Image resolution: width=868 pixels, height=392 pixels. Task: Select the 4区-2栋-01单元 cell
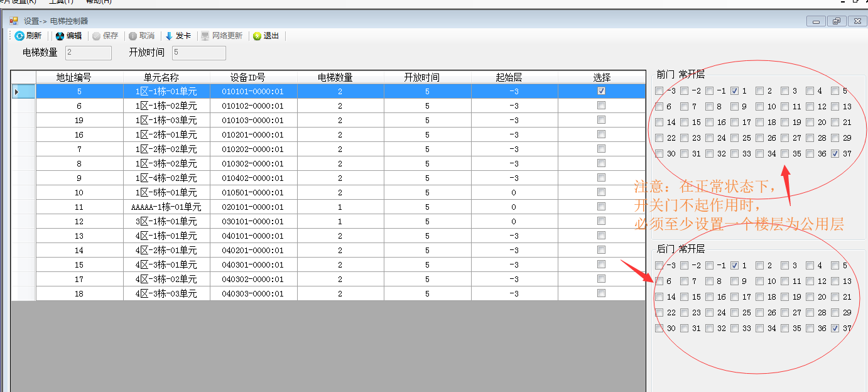tap(166, 251)
